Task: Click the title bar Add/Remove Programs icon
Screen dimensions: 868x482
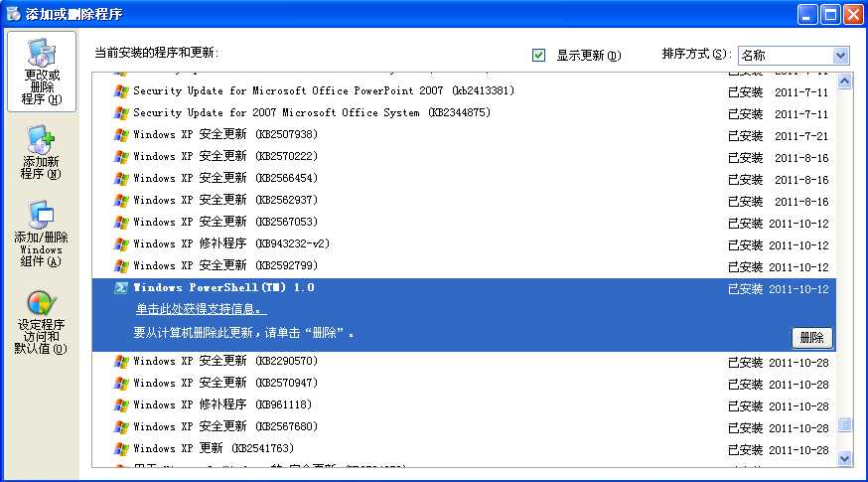Action: pyautogui.click(x=13, y=13)
